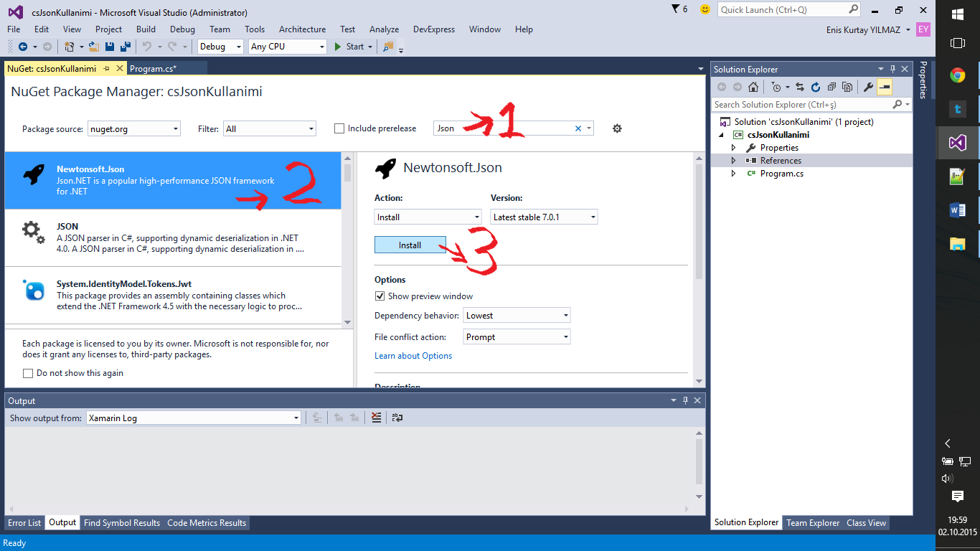Open the Action Install dropdown

[x=428, y=217]
